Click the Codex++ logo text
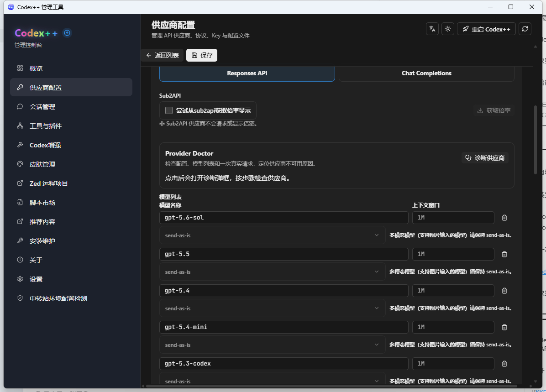This screenshot has height=392, width=546. click(x=36, y=33)
